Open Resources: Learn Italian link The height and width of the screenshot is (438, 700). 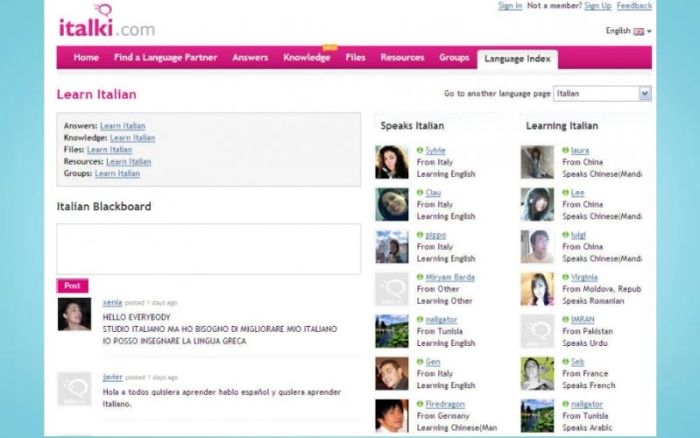tap(129, 162)
